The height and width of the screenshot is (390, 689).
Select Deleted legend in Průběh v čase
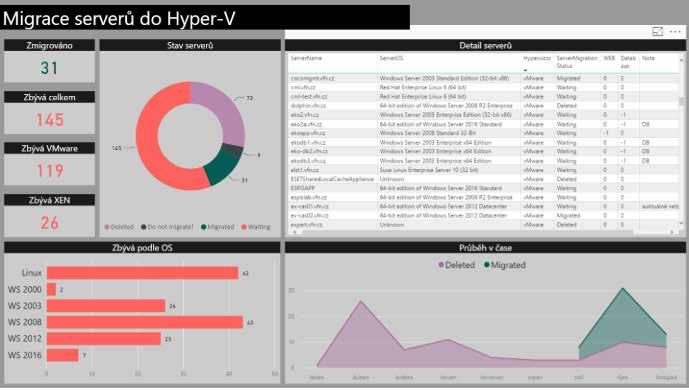click(x=457, y=265)
